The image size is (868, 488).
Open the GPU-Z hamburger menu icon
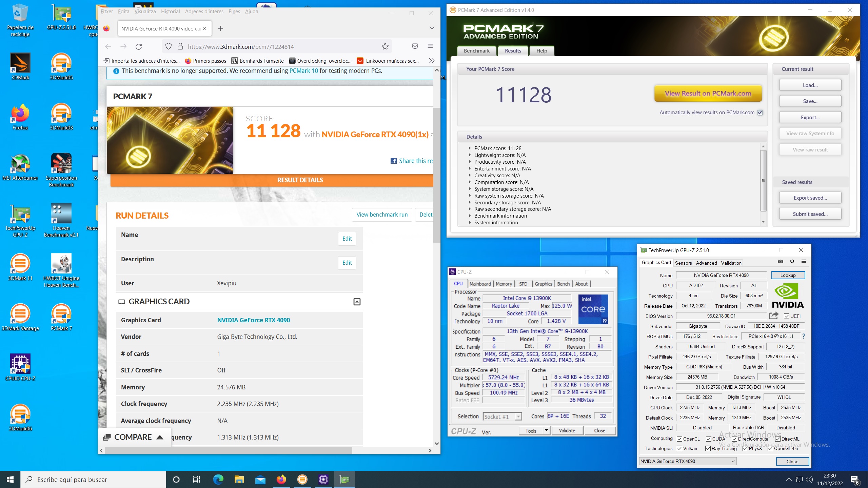(804, 261)
